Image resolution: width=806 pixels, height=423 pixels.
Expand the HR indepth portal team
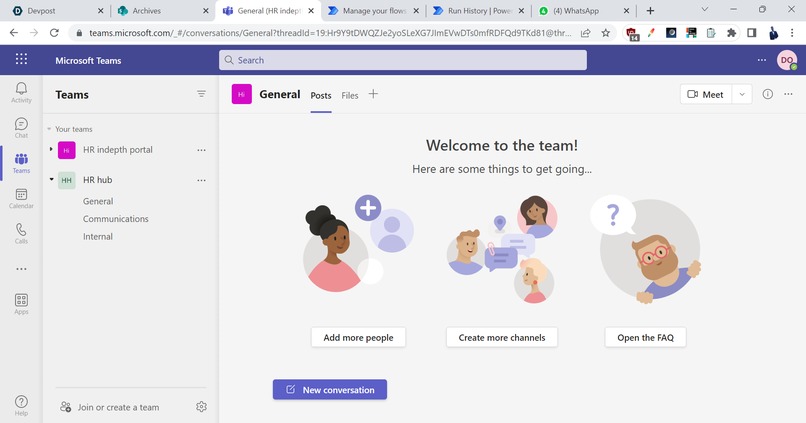[x=51, y=150]
